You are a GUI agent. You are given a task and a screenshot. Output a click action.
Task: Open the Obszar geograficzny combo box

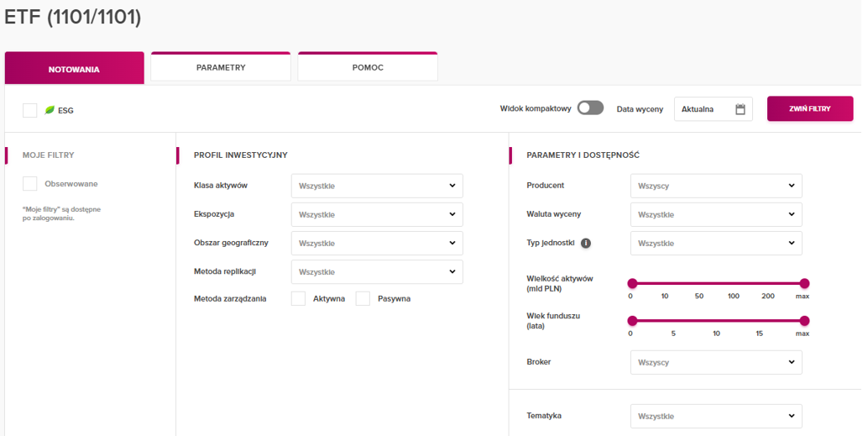[377, 244]
